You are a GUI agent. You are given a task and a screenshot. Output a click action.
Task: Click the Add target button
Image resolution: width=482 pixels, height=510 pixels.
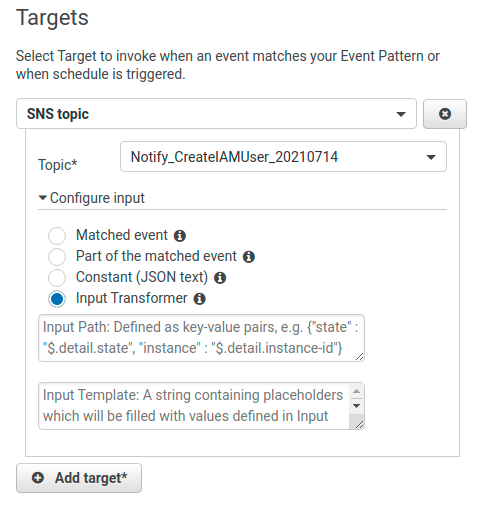[79, 478]
